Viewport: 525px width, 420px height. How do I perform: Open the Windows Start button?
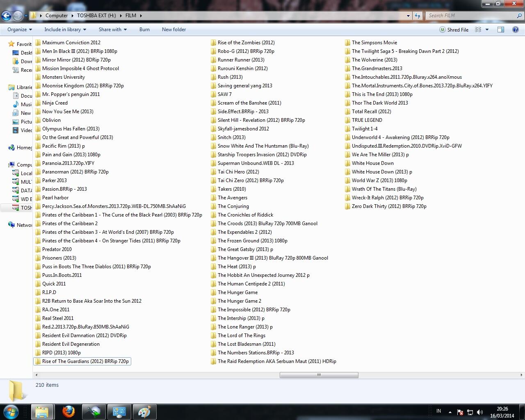pos(11,412)
